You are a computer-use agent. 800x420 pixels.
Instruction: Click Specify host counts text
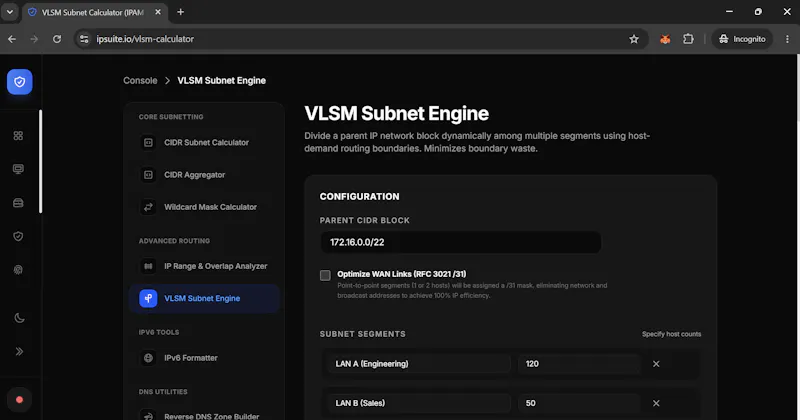pyautogui.click(x=671, y=334)
